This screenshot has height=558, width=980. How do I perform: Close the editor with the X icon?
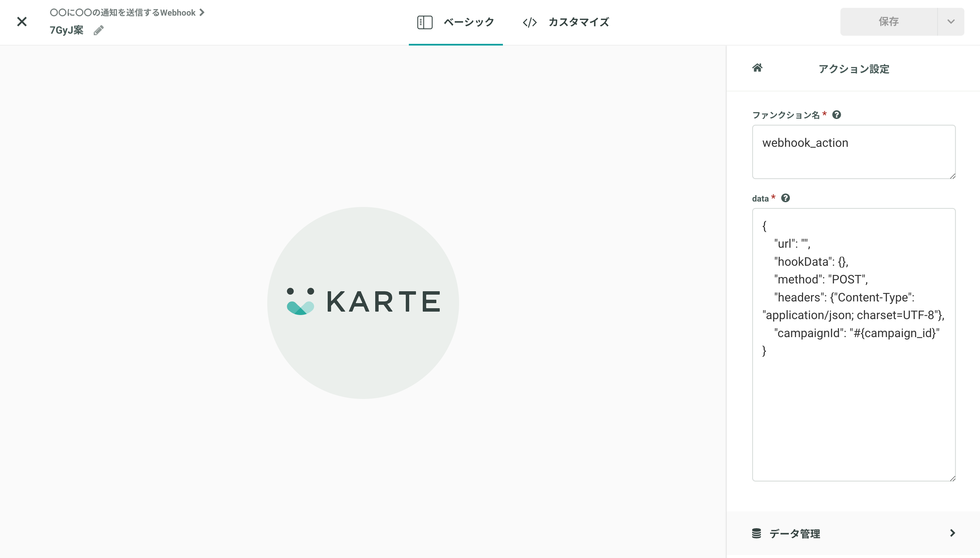(22, 21)
